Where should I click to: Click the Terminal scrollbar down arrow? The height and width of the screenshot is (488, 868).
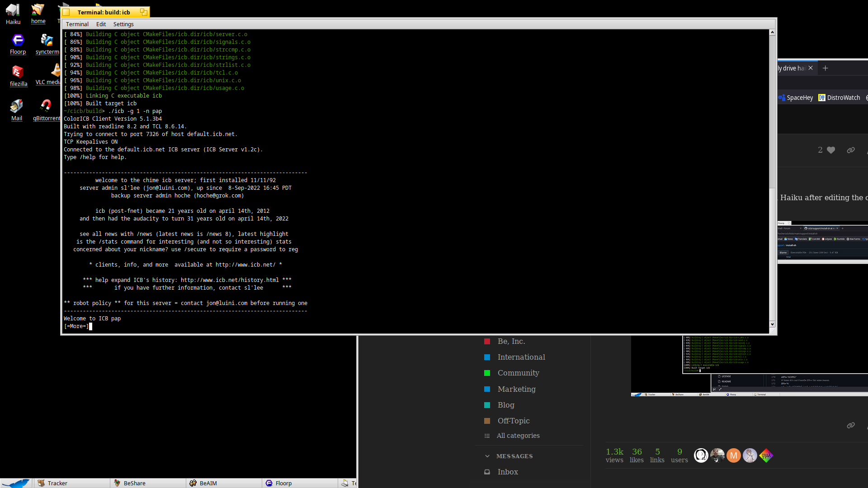coord(772,324)
